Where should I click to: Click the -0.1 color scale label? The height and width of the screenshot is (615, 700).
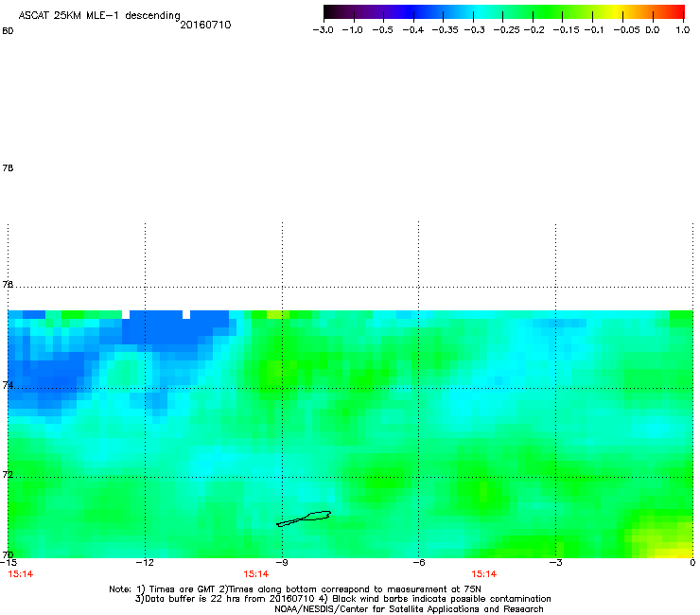tap(594, 30)
